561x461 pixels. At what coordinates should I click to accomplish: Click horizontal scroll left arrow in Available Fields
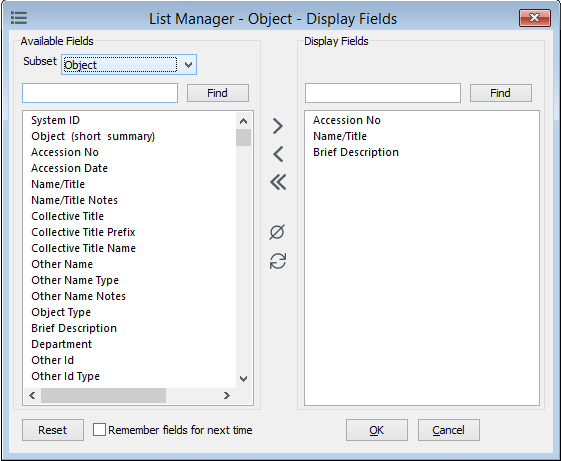(x=32, y=396)
